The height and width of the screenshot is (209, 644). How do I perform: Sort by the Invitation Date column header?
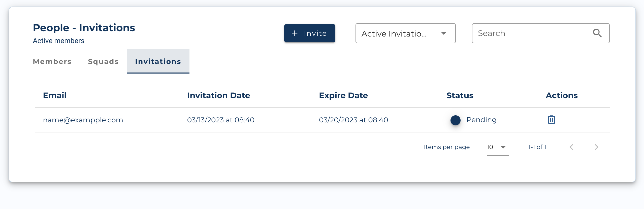[x=218, y=95]
